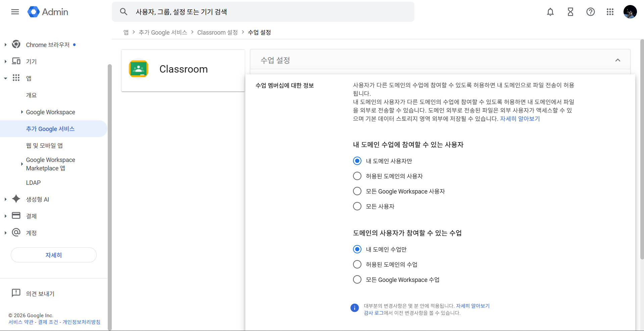This screenshot has height=331, width=644.
Task: Click the search magnifier icon
Action: point(123,12)
